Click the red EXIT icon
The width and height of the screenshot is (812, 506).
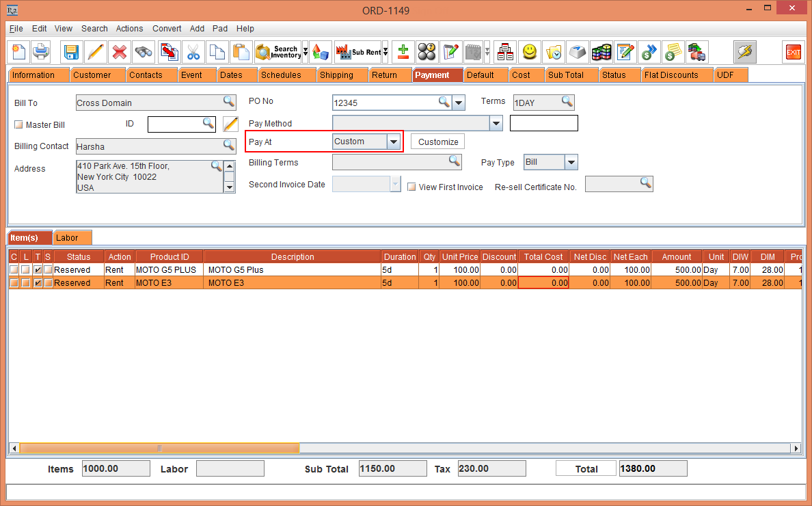(x=793, y=52)
